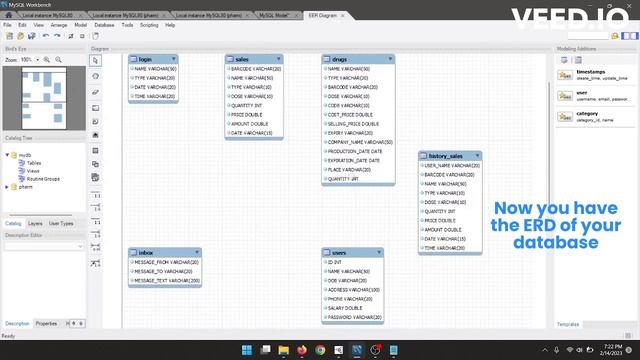Select the 1:n non-identifying relationship tool
640x360 pixels.
pos(96,208)
